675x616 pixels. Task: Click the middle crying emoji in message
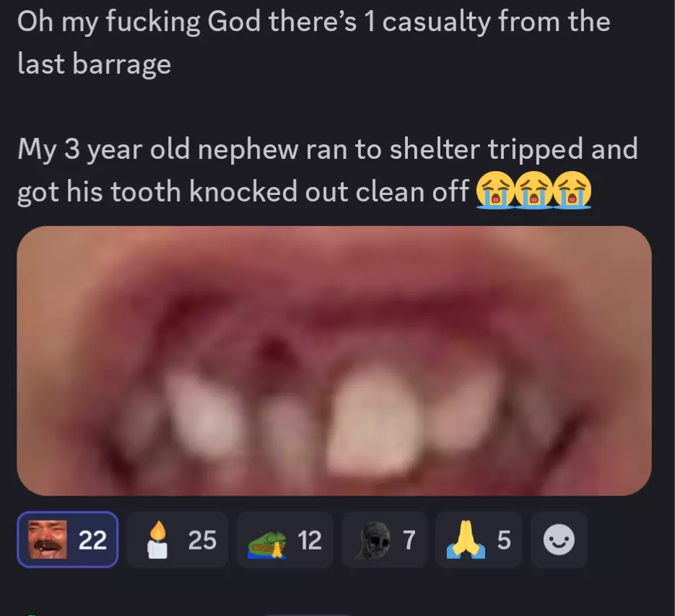pyautogui.click(x=534, y=190)
